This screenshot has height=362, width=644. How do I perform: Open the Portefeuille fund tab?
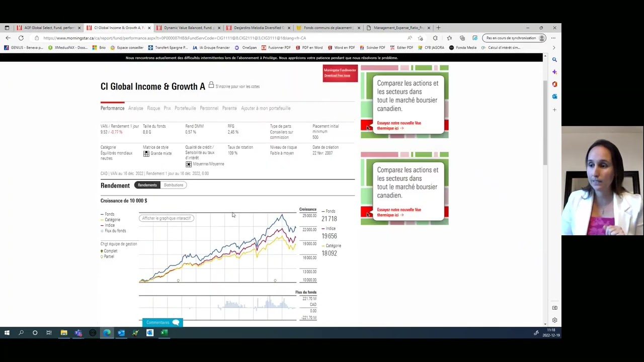coord(185,108)
